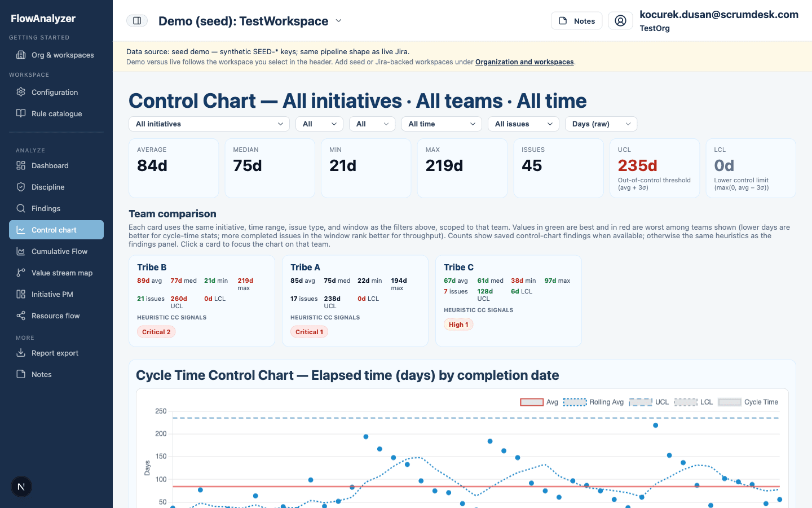This screenshot has width=812, height=508.
Task: Open the All issues dropdown
Action: pos(523,124)
